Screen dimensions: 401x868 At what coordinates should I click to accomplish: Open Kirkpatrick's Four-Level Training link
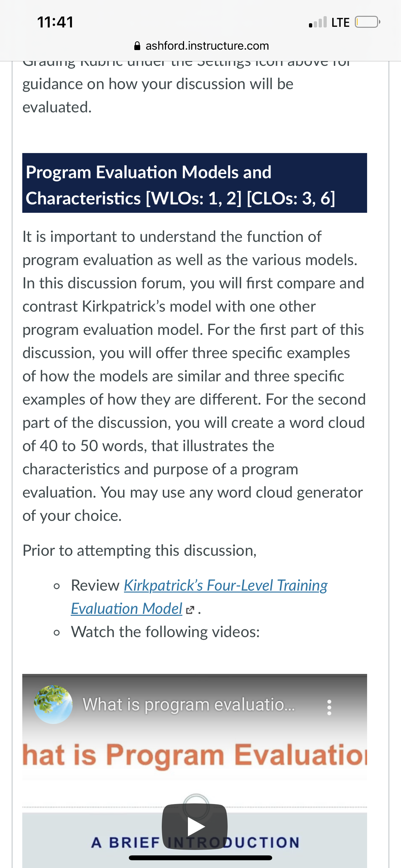(x=226, y=585)
